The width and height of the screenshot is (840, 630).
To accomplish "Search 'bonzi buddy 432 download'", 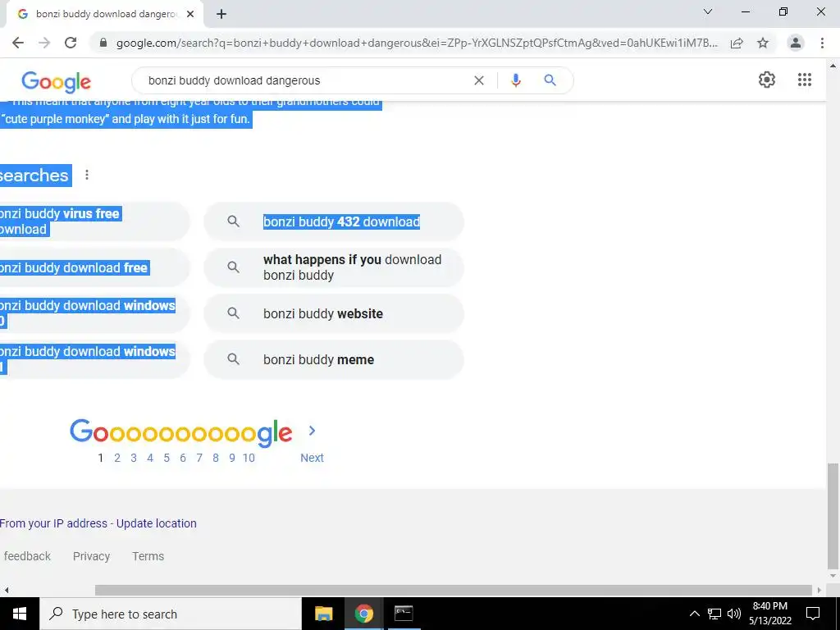I will point(334,221).
